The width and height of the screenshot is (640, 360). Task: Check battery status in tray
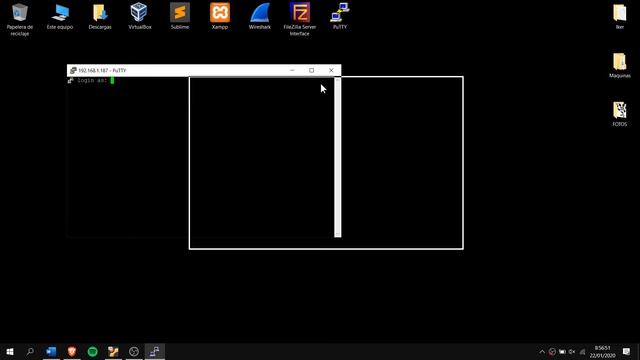[562, 352]
